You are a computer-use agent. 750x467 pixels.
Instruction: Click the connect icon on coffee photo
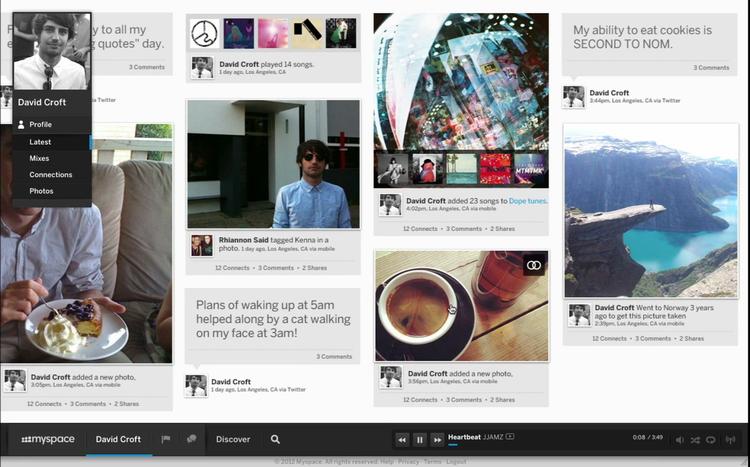(x=534, y=265)
